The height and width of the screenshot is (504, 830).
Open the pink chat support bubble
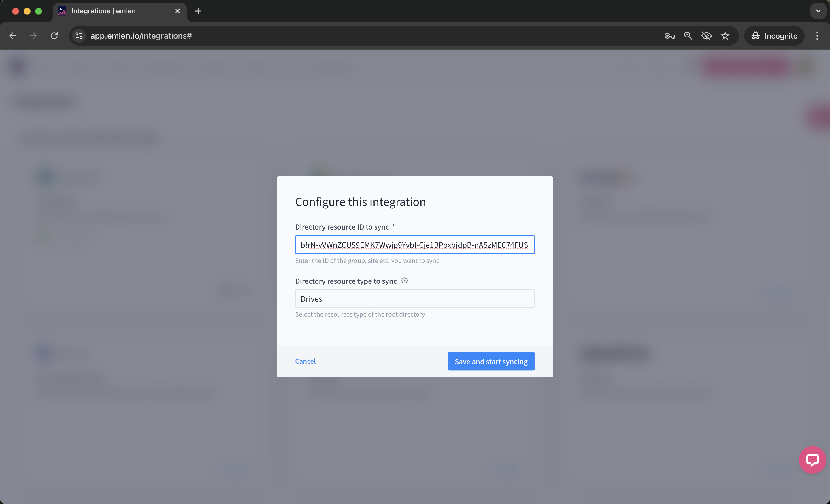pyautogui.click(x=812, y=460)
